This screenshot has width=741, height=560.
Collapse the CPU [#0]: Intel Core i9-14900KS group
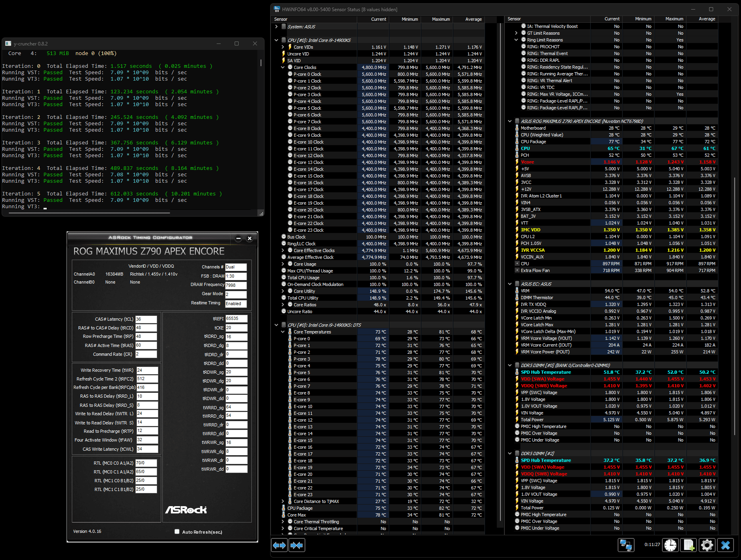point(276,40)
